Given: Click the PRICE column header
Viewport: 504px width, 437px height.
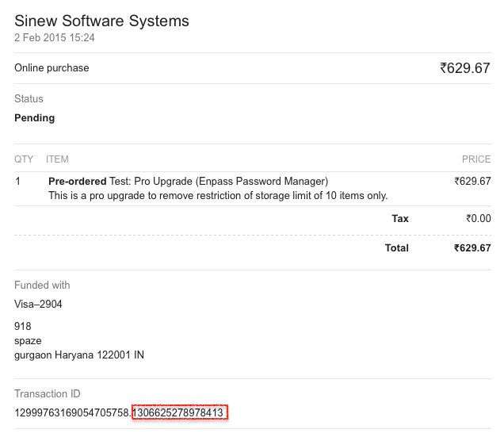Looking at the screenshot, I should point(476,159).
